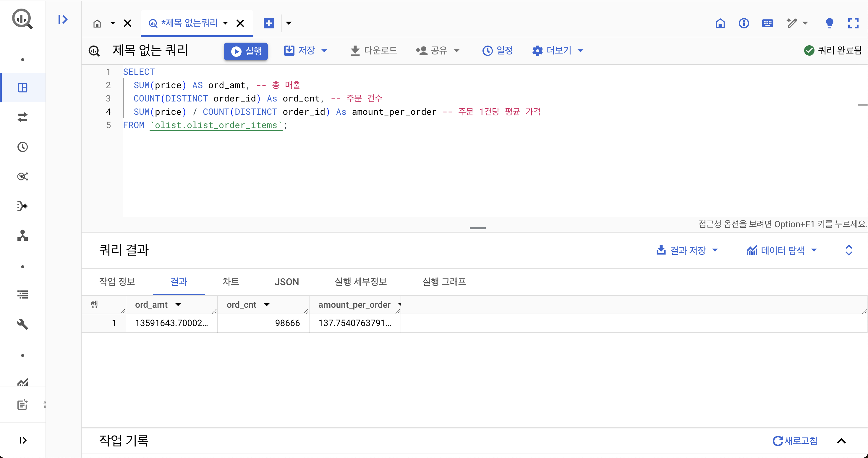Click the keyboard shortcuts icon

coord(767,23)
